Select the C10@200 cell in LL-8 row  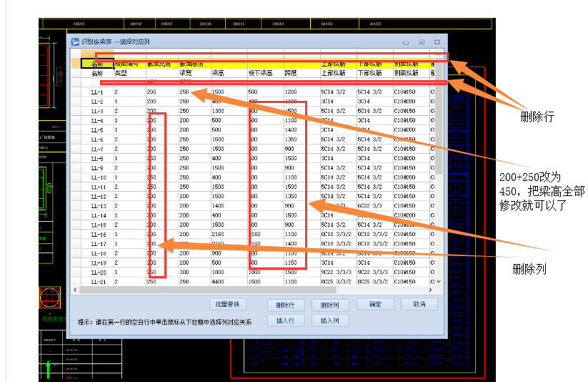coord(412,159)
